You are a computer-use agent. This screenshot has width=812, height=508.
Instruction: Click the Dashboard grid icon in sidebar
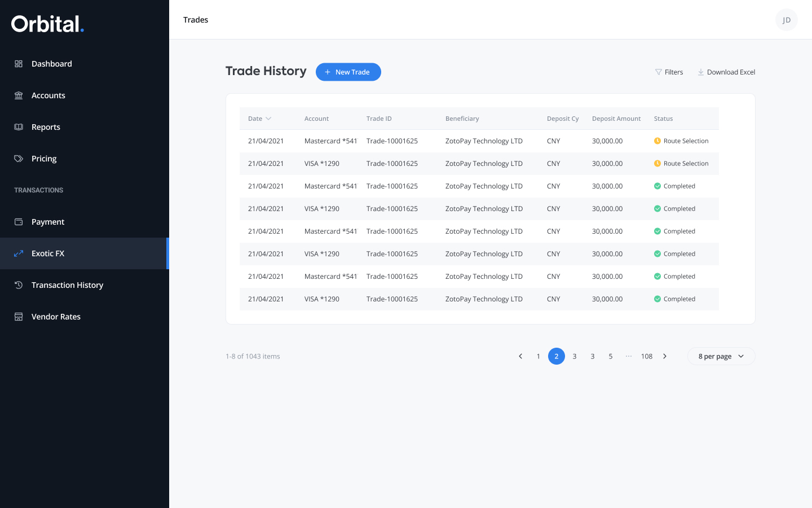click(19, 64)
